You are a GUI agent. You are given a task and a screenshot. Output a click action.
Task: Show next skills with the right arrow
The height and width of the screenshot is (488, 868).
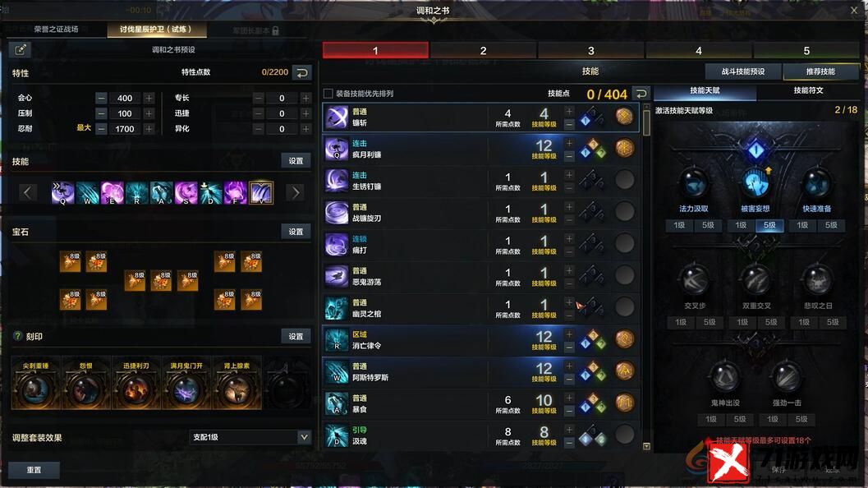point(296,192)
